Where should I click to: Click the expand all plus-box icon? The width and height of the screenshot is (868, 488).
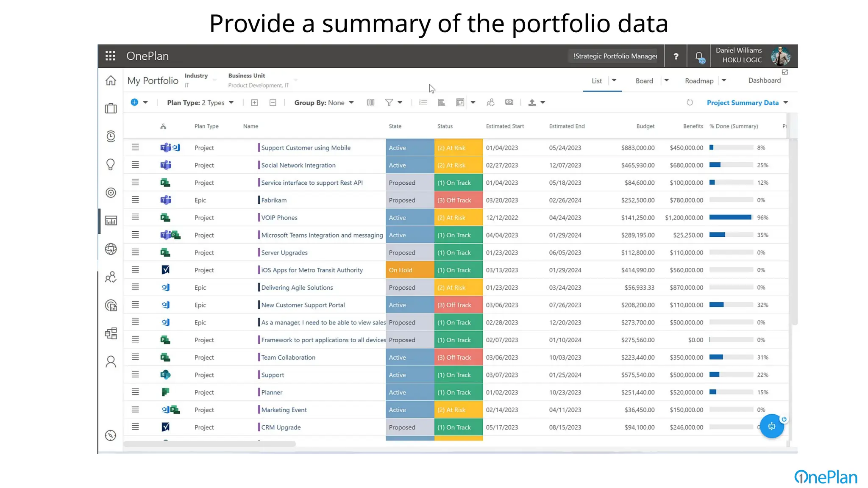[254, 103]
